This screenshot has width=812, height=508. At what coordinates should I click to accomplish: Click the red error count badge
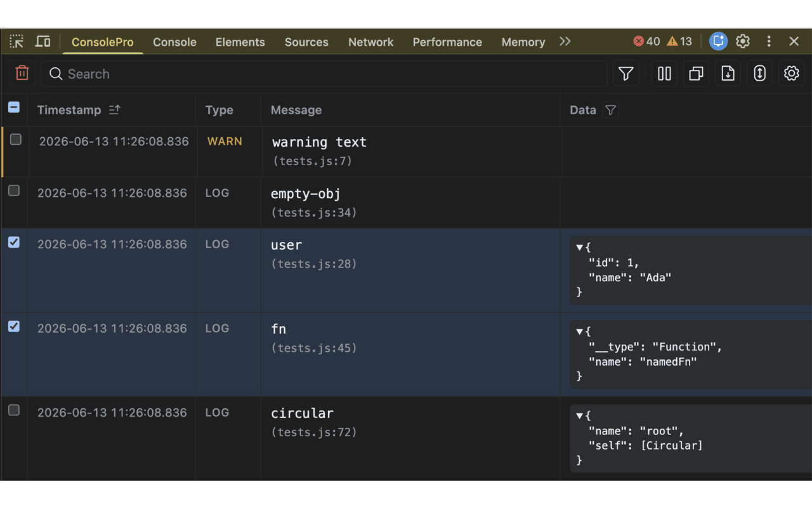(646, 42)
